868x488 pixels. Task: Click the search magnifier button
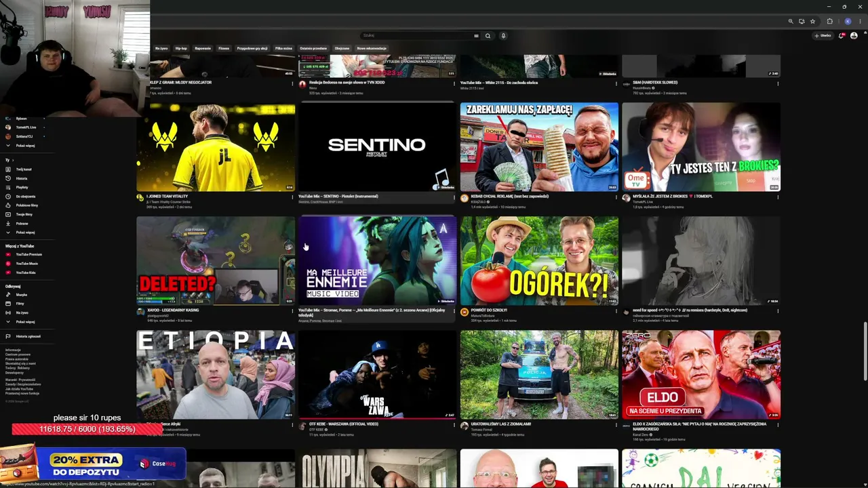click(488, 36)
